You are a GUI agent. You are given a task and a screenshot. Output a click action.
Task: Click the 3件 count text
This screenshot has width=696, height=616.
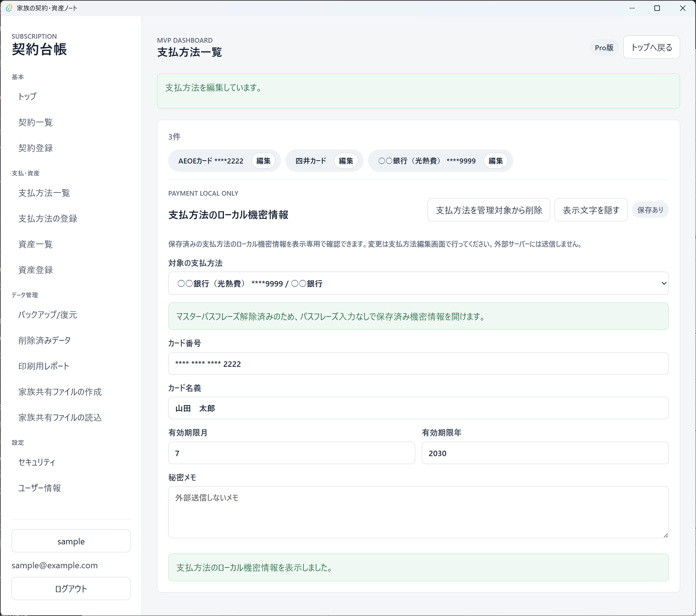(174, 137)
